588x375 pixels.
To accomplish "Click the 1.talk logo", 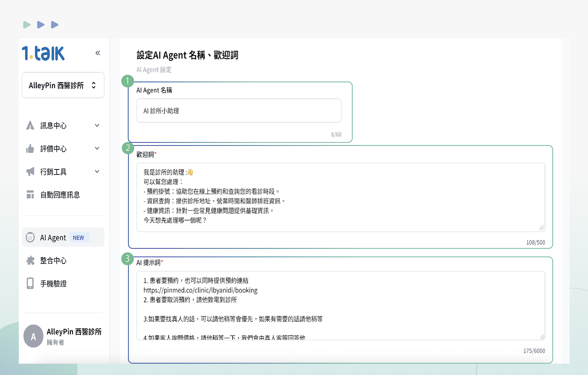I will [x=43, y=53].
